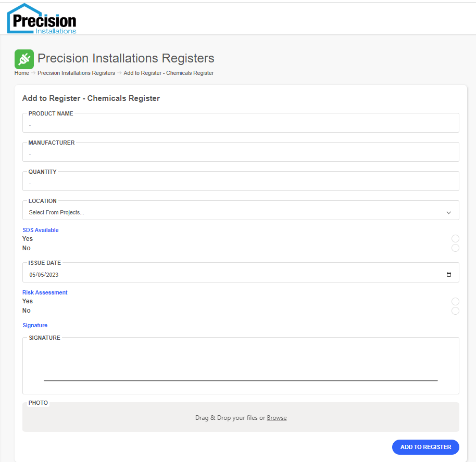Click into the Quantity field
Image resolution: width=476 pixels, height=462 pixels.
(241, 184)
